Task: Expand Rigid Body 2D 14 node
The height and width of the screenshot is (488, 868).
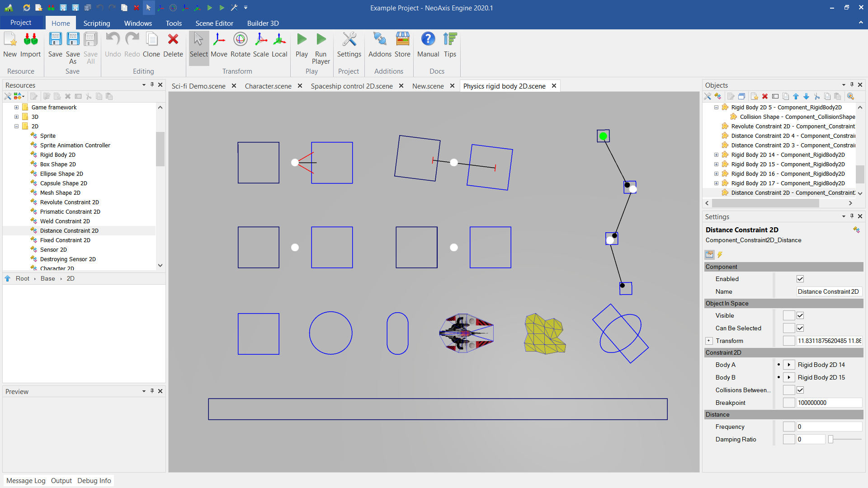Action: [716, 155]
